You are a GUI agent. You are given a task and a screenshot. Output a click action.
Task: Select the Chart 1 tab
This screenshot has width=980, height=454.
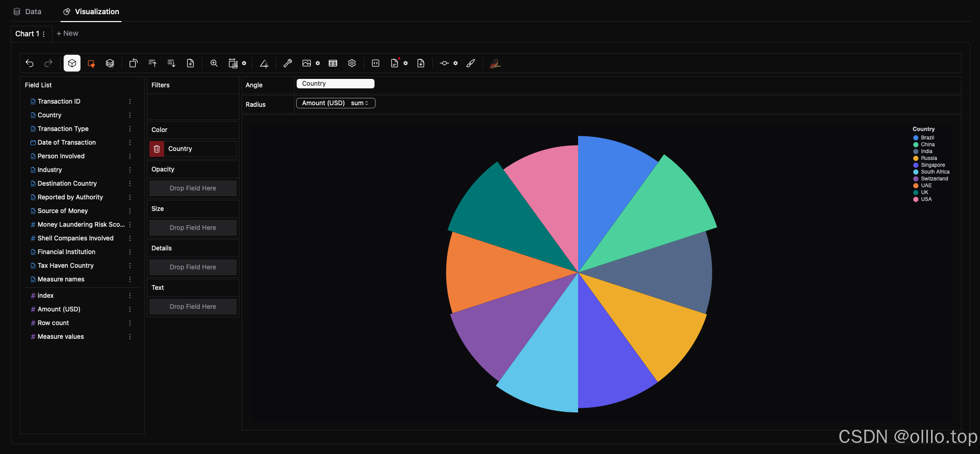pyautogui.click(x=27, y=34)
